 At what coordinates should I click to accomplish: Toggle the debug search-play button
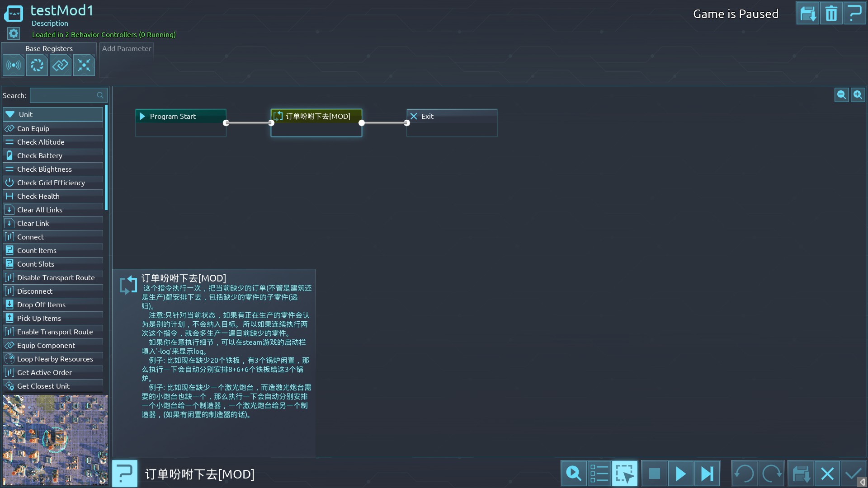tap(574, 474)
